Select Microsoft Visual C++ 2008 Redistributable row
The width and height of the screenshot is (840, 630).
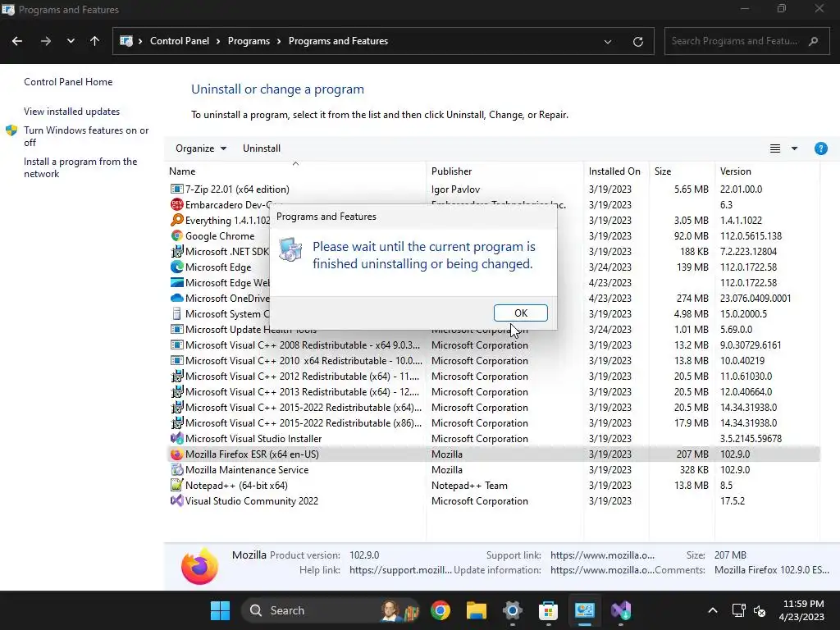[493, 345]
